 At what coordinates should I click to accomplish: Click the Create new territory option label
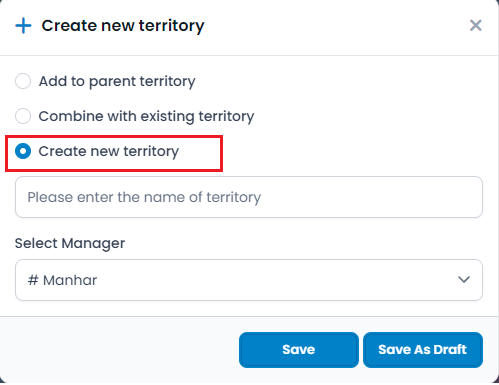(x=109, y=151)
